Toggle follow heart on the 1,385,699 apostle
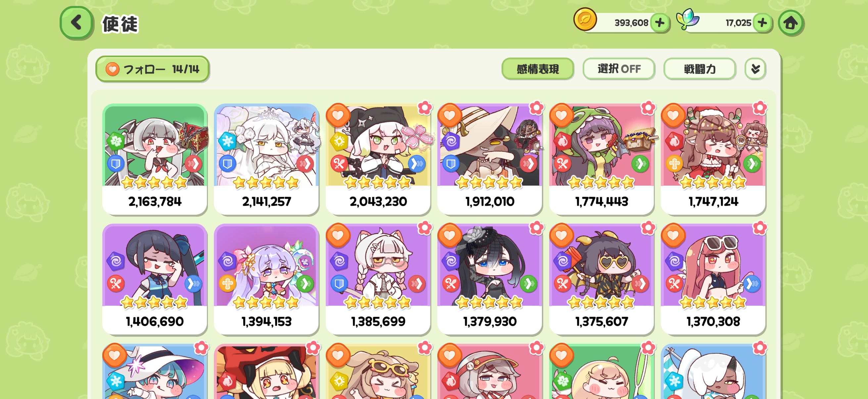The image size is (868, 399). click(x=338, y=235)
